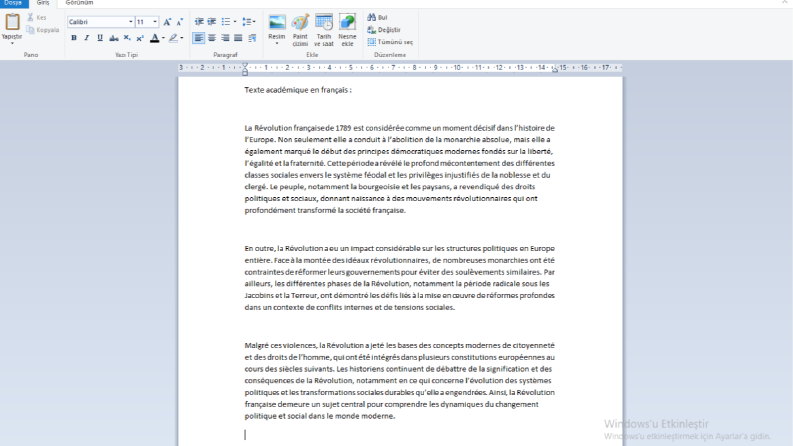Increase paragraph indent
Image resolution: width=793 pixels, height=446 pixels.
coord(212,22)
